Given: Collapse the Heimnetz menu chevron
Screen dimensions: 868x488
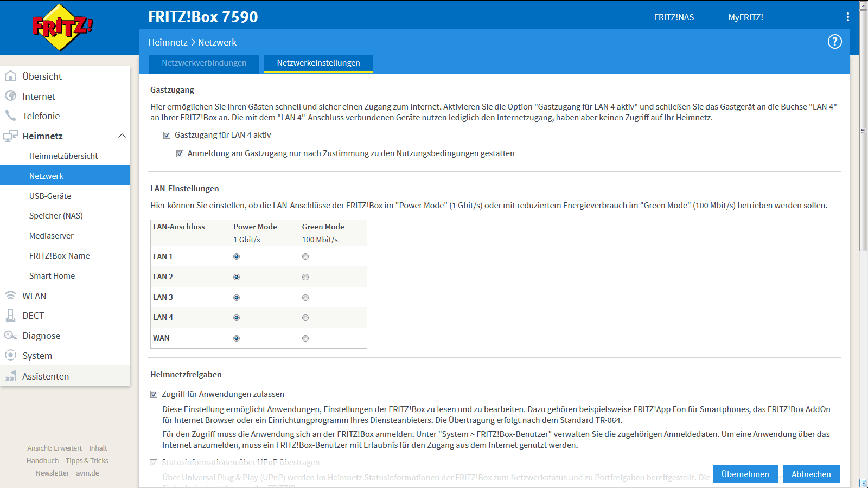Looking at the screenshot, I should tap(122, 136).
